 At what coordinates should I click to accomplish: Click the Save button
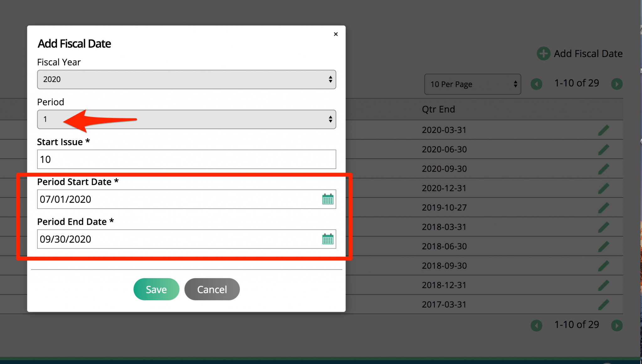tap(156, 289)
